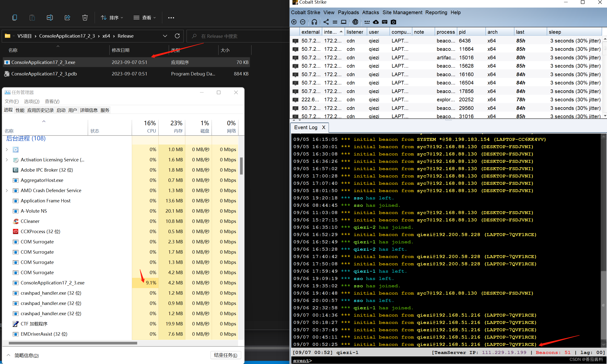Open Reporting menu
Screen dimensions: 607x364
(x=436, y=12)
